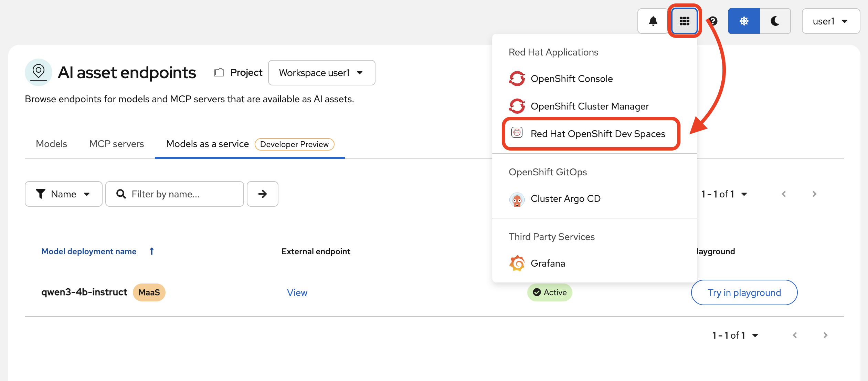Viewport: 868px width, 381px height.
Task: Open top pagination 1 - 1 of 1 dropdown
Action: tap(724, 194)
